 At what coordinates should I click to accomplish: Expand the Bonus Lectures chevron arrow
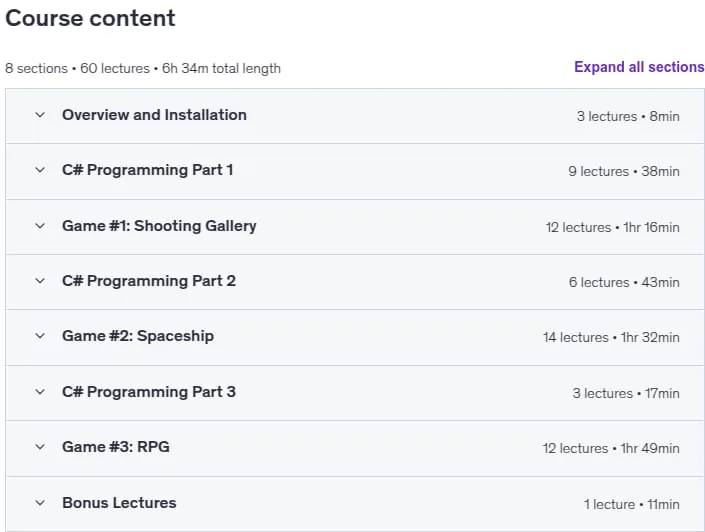tap(40, 503)
